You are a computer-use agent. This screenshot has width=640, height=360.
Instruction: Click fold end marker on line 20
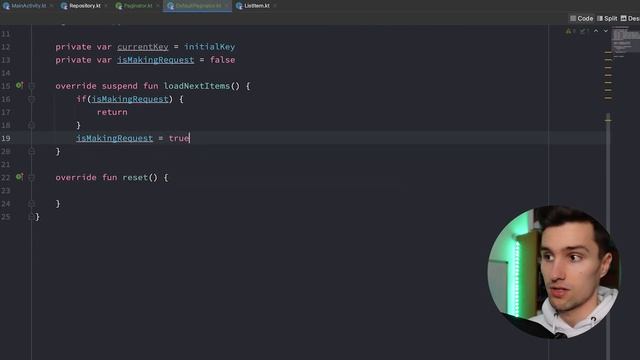click(x=31, y=151)
